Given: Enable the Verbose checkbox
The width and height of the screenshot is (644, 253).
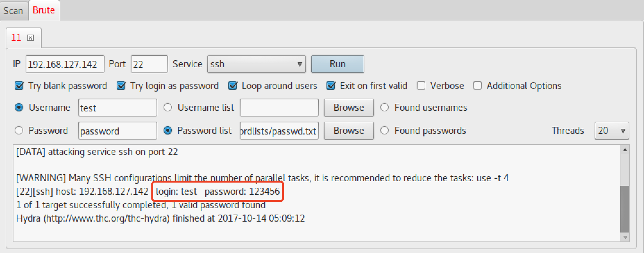Looking at the screenshot, I should coord(421,86).
